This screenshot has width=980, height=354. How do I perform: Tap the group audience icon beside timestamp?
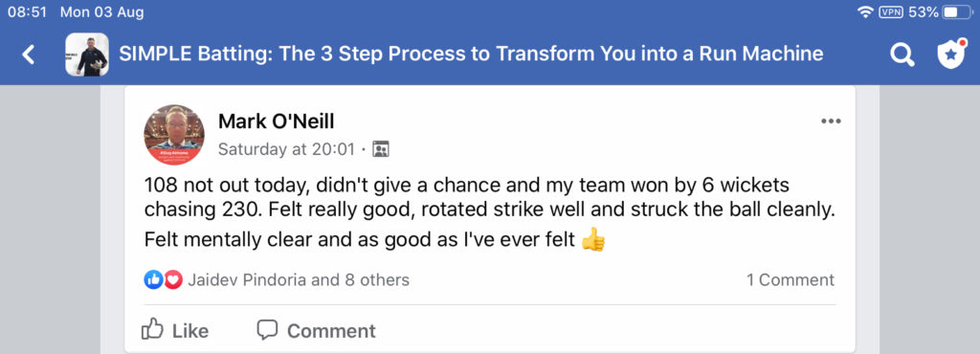click(380, 149)
